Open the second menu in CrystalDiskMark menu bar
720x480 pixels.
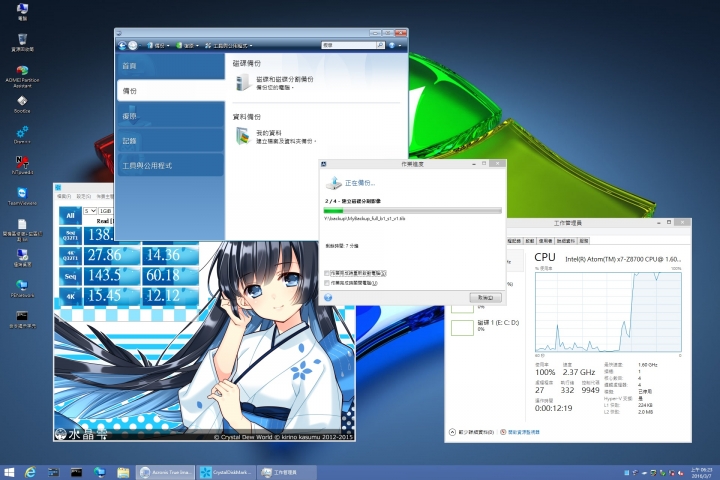click(x=84, y=197)
